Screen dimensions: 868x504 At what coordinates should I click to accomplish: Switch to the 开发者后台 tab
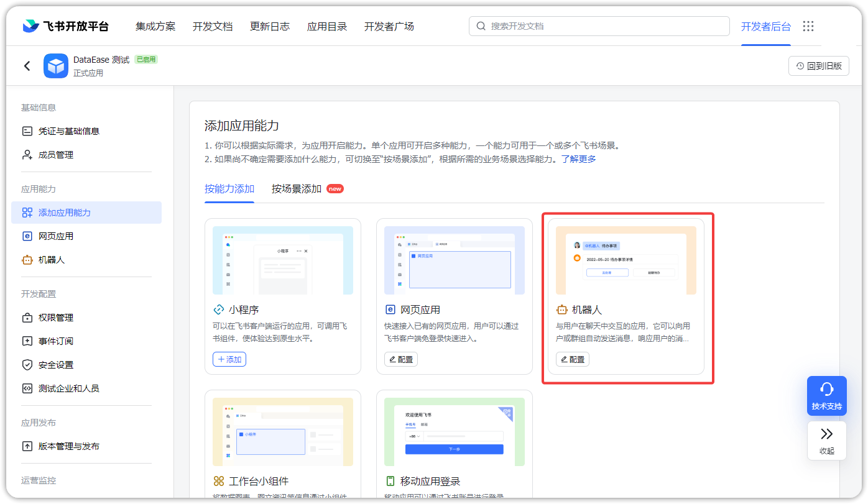pyautogui.click(x=766, y=26)
